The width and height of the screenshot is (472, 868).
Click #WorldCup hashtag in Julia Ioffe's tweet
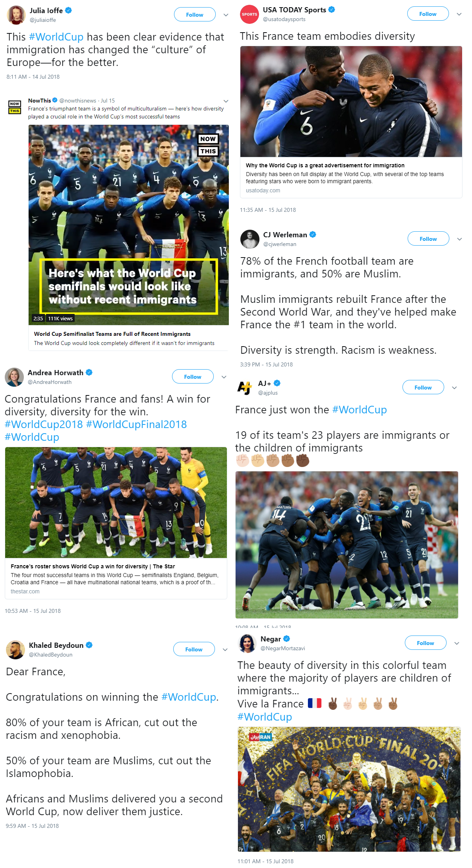coord(56,37)
